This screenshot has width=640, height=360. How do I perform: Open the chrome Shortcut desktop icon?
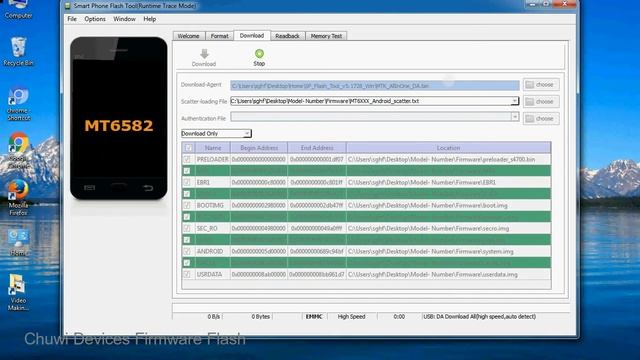click(x=18, y=104)
